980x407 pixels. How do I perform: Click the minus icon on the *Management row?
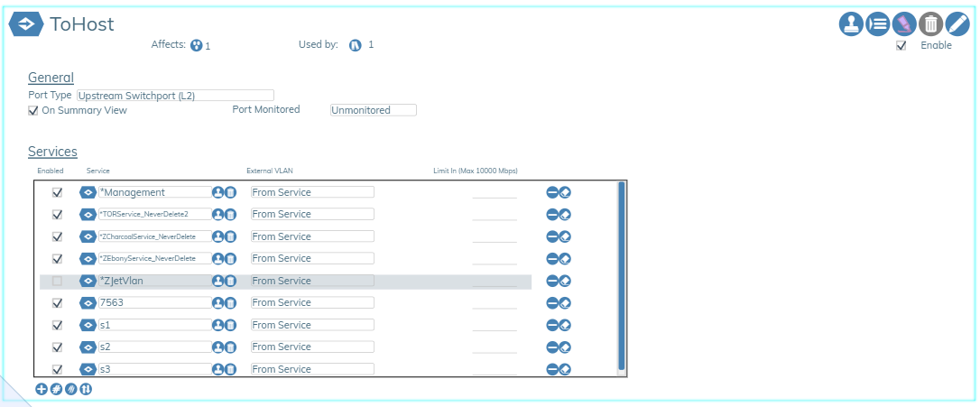click(552, 192)
